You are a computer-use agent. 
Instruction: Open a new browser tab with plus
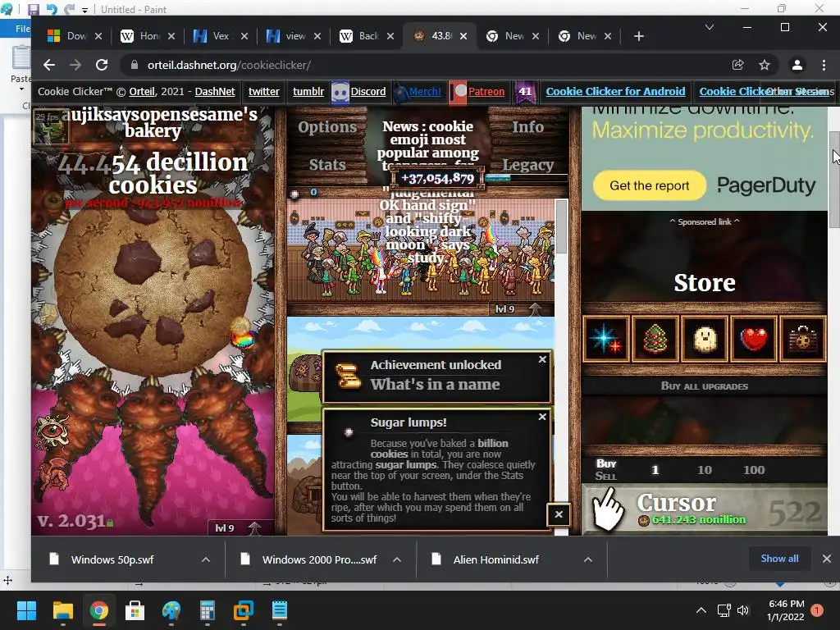coord(638,36)
